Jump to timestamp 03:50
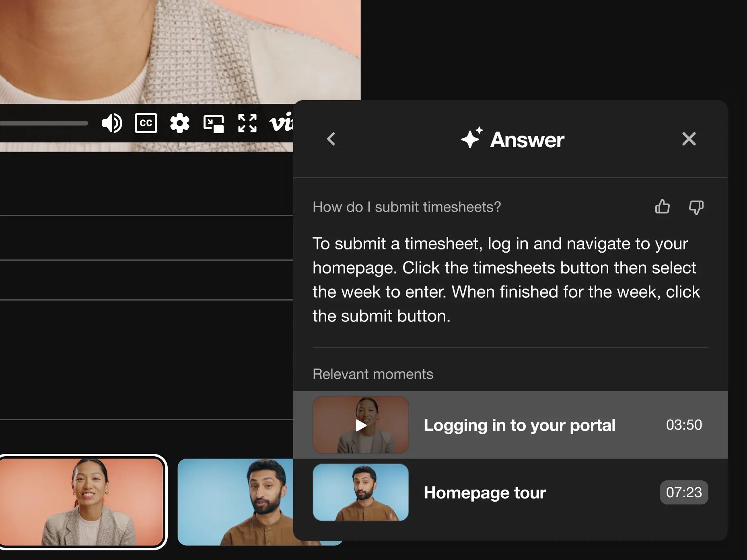 684,425
